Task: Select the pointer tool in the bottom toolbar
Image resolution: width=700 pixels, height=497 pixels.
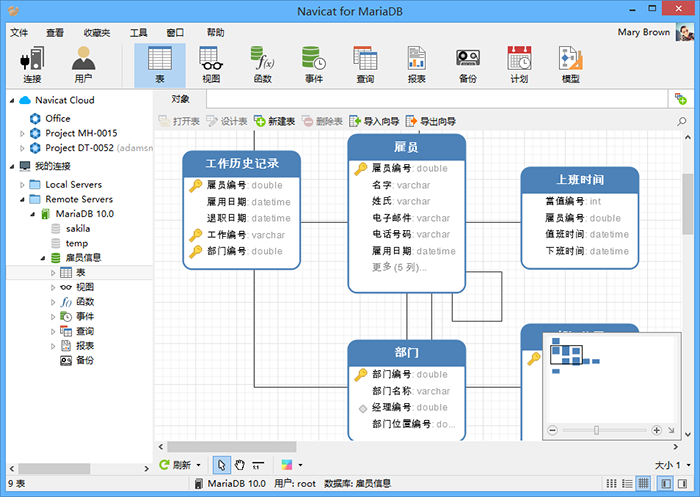Action: click(x=221, y=465)
